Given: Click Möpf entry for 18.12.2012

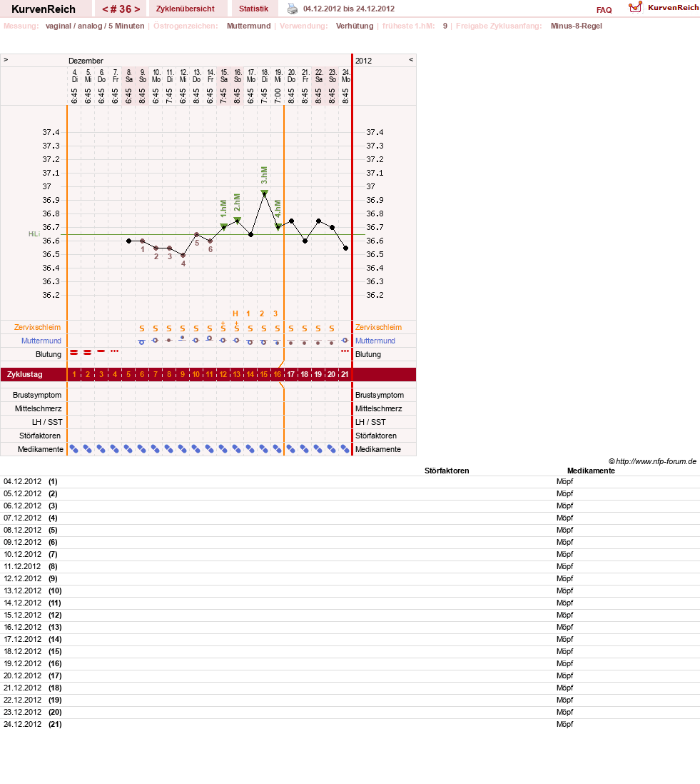Looking at the screenshot, I should pos(564,651).
